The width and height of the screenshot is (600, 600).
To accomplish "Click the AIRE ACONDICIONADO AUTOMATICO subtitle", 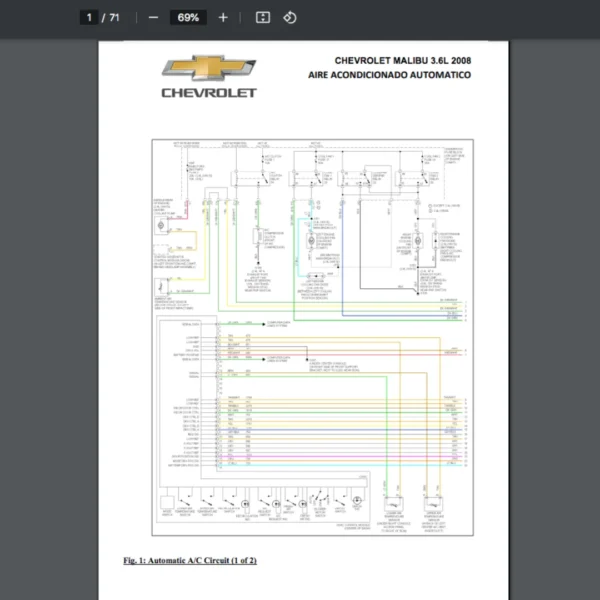I will coord(389,75).
